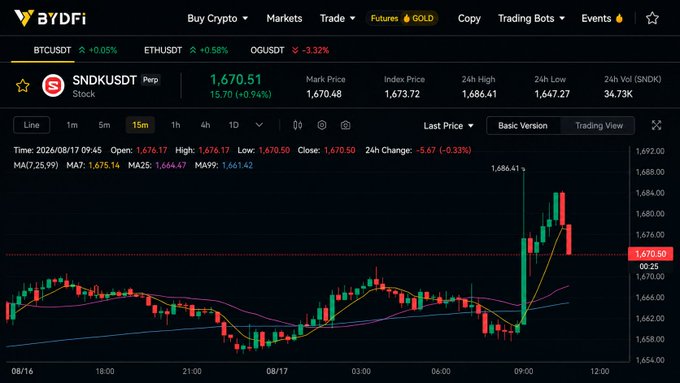Click the 24h Change value -5.67 (-0.33%)

(444, 151)
